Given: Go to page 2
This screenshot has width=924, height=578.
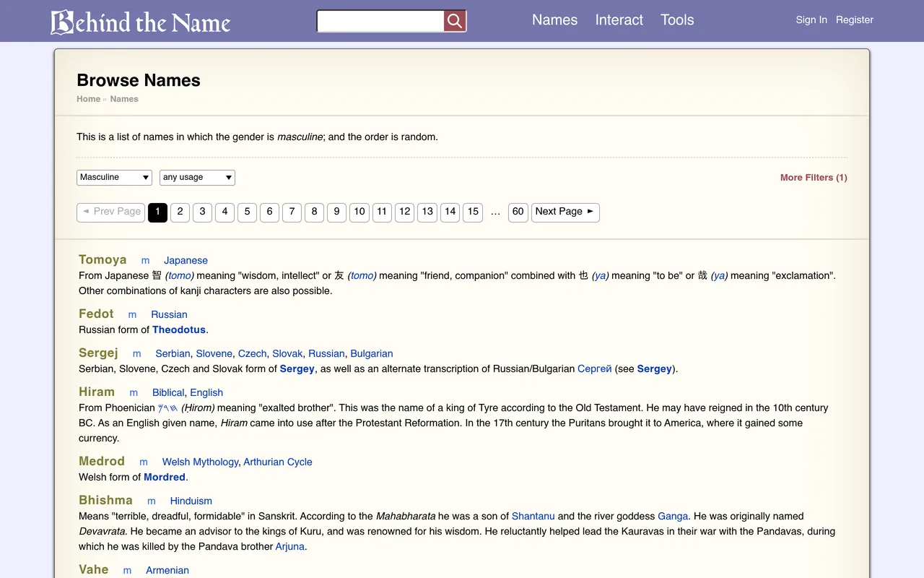Looking at the screenshot, I should (x=180, y=212).
